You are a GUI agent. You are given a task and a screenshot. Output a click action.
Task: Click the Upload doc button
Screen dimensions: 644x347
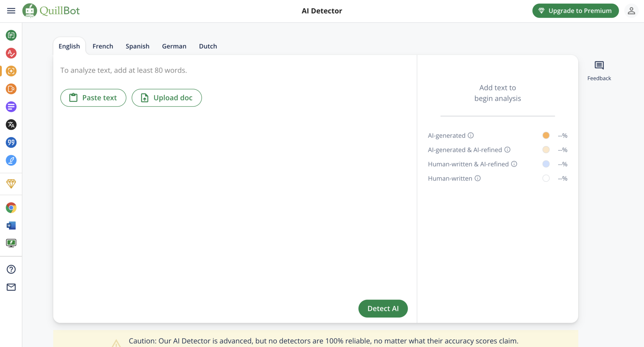tap(167, 98)
